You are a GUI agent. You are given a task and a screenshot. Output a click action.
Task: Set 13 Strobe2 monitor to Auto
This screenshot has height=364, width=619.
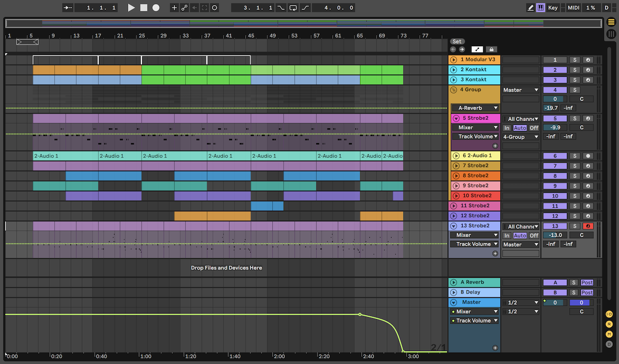click(x=520, y=236)
